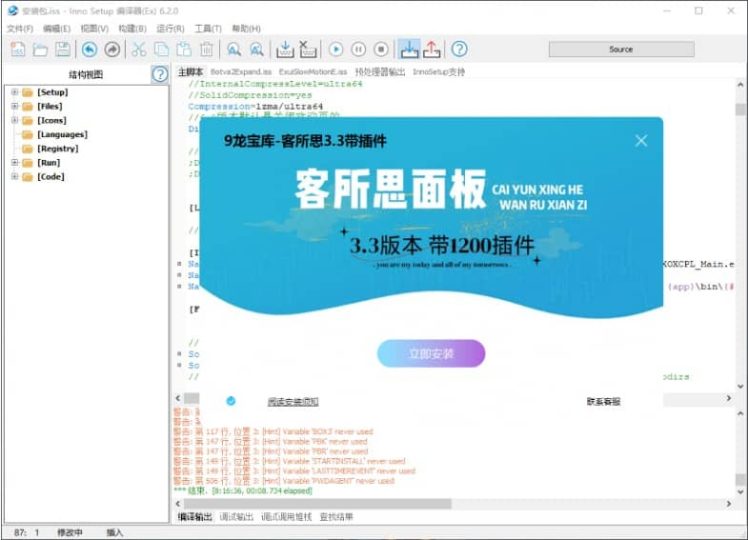Open the 编辑(E) menu
The height and width of the screenshot is (540, 748).
point(57,29)
